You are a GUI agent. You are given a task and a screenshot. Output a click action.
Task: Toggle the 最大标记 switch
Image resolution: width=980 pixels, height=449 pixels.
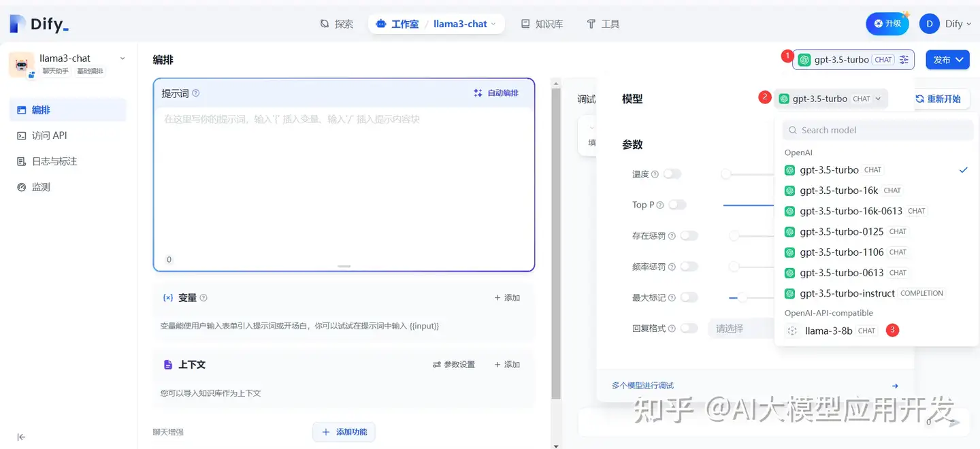click(x=689, y=297)
